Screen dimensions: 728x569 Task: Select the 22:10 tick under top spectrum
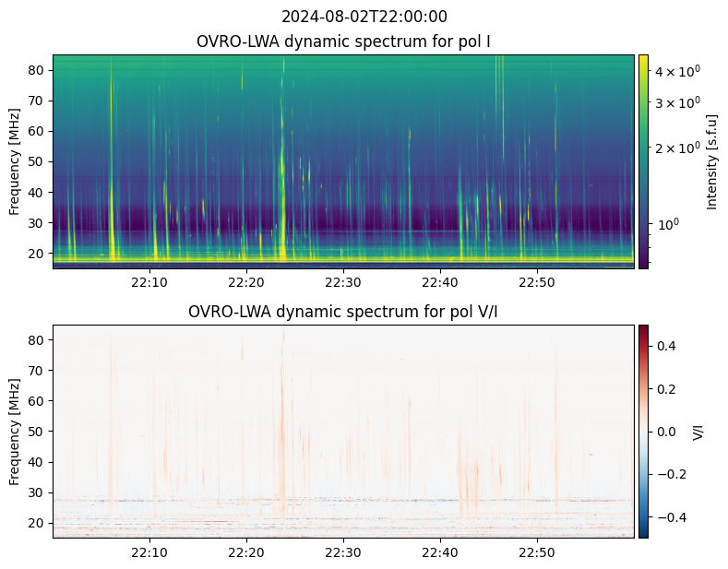(149, 282)
